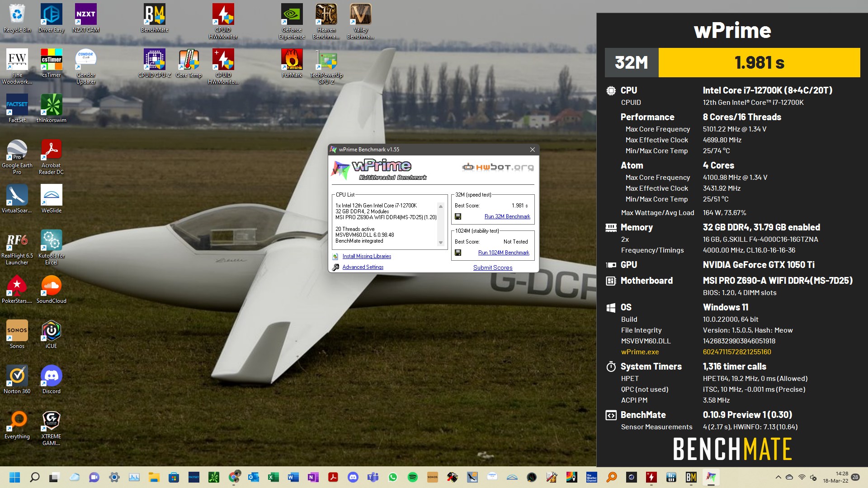Click the Run 32M Benchmark link

(507, 216)
